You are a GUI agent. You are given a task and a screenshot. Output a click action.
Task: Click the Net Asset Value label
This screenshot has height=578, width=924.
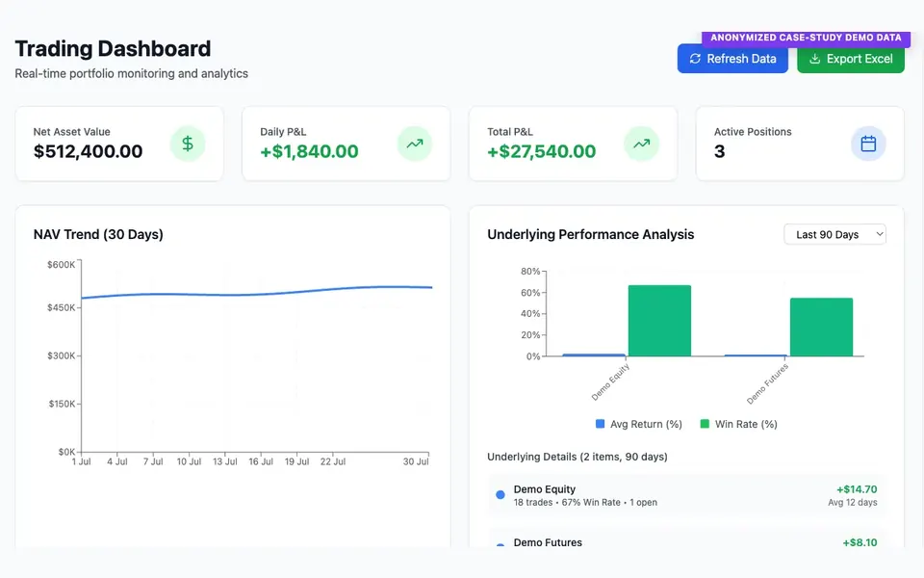(x=71, y=132)
